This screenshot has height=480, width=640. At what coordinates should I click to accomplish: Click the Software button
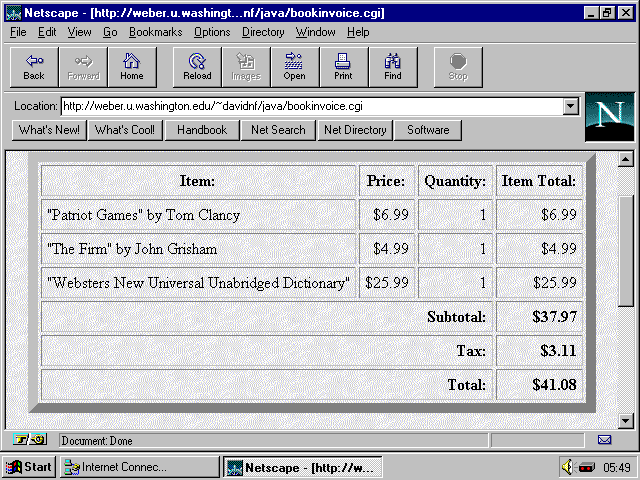tap(428, 130)
